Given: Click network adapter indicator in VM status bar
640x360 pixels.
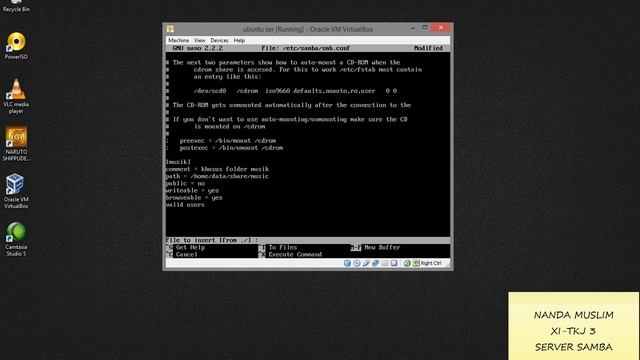Looking at the screenshot, I should tap(376, 263).
